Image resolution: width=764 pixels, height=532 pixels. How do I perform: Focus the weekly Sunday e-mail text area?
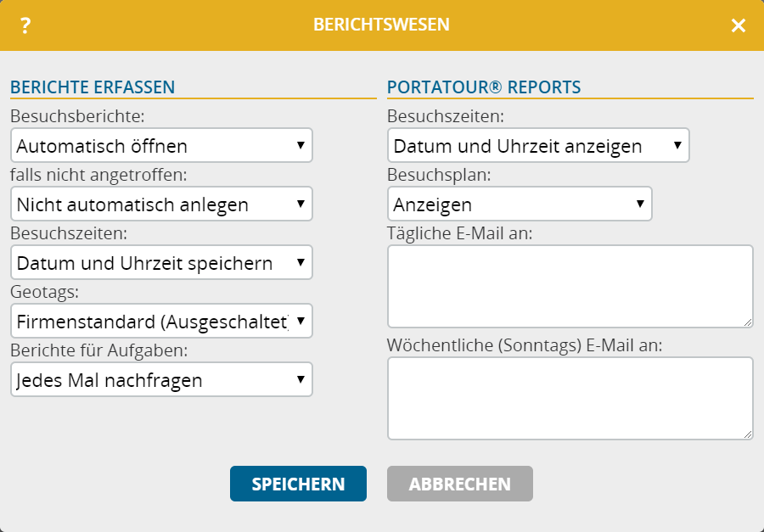tap(570, 398)
